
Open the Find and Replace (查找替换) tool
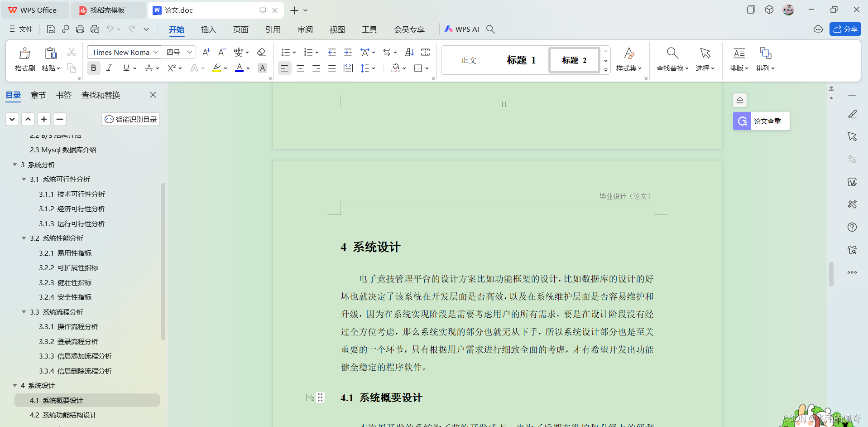pos(672,59)
